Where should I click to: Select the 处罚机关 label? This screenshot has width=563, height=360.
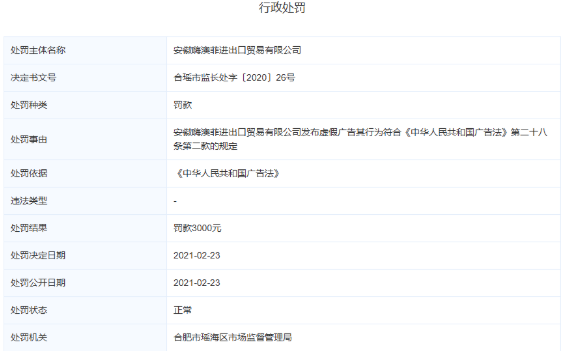(x=29, y=337)
